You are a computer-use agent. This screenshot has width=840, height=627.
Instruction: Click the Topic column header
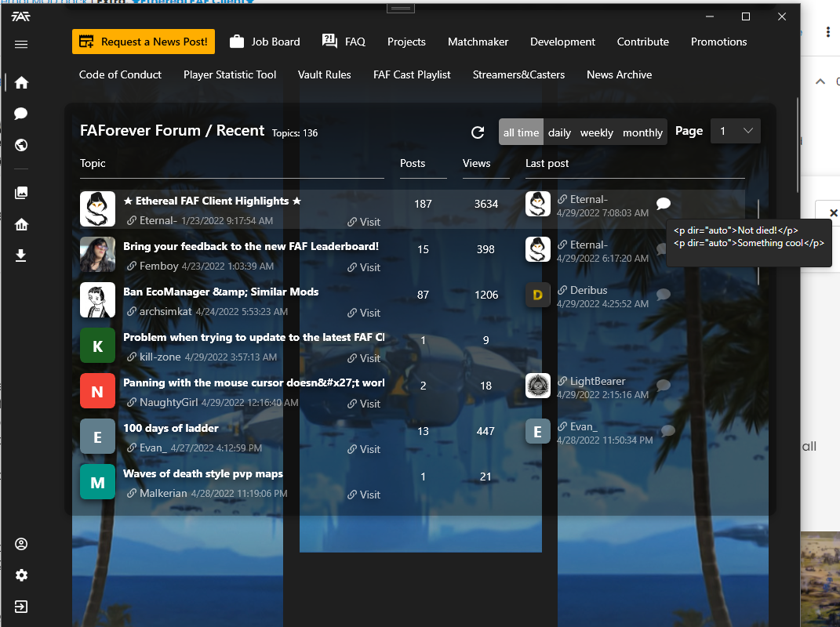click(93, 163)
